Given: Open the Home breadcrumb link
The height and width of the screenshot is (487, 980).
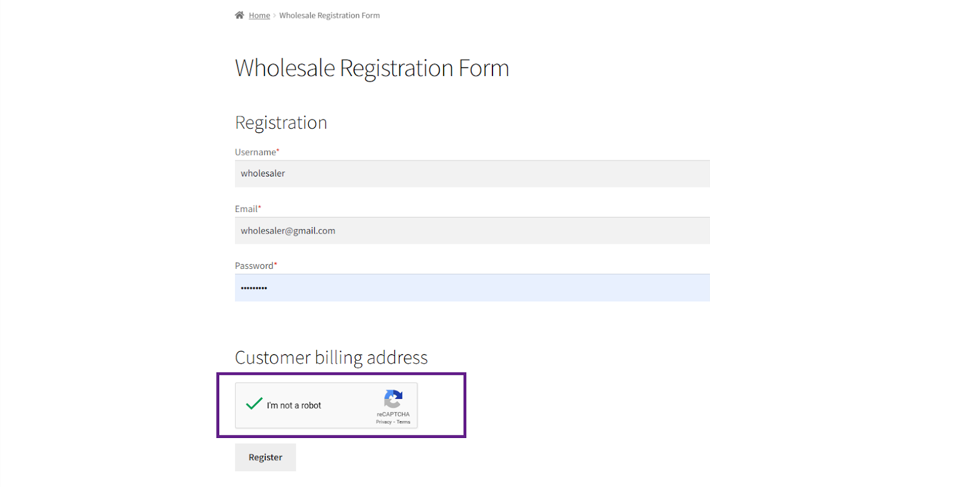Looking at the screenshot, I should pyautogui.click(x=259, y=15).
